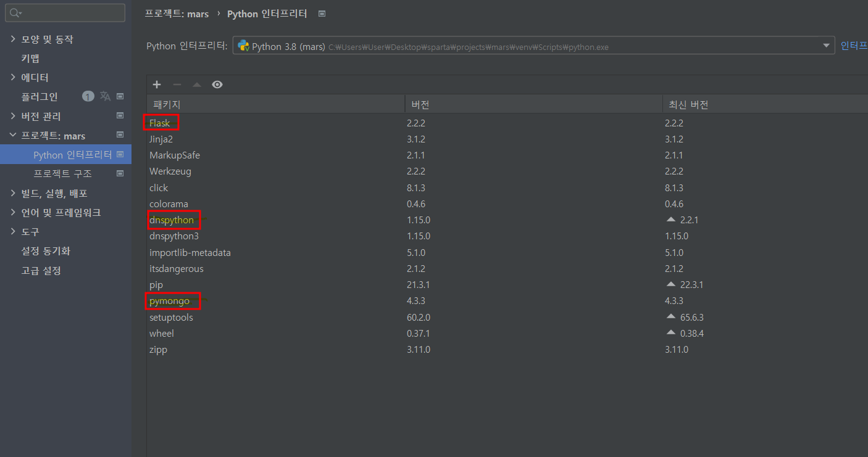The height and width of the screenshot is (457, 868).
Task: Select the click package row
Action: point(507,187)
